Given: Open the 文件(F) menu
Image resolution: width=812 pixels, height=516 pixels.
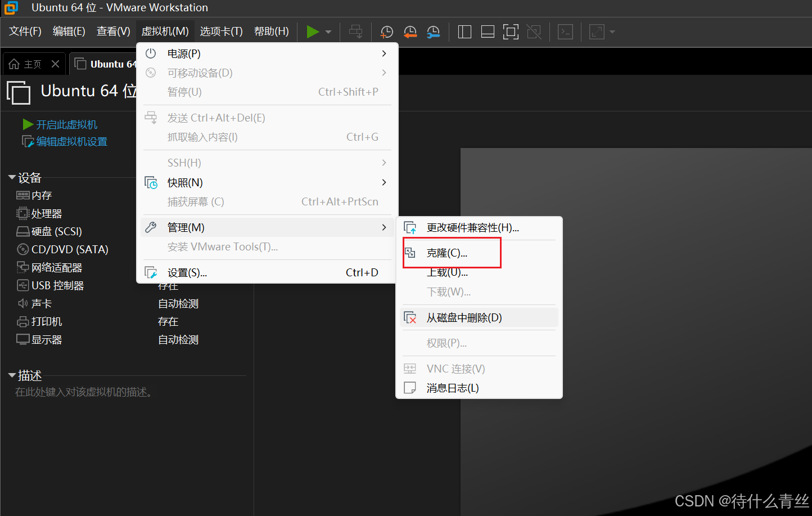Looking at the screenshot, I should click(x=25, y=32).
